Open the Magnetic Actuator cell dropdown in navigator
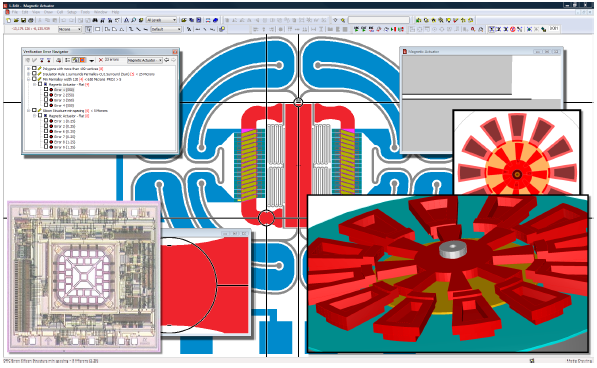 tap(145, 60)
